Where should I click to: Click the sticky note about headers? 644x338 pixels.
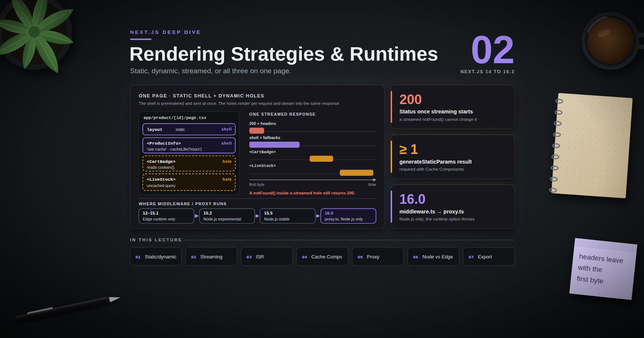(x=603, y=268)
